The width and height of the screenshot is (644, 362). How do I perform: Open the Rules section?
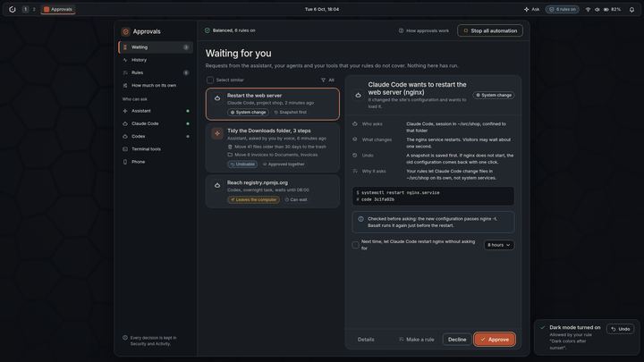(156, 72)
